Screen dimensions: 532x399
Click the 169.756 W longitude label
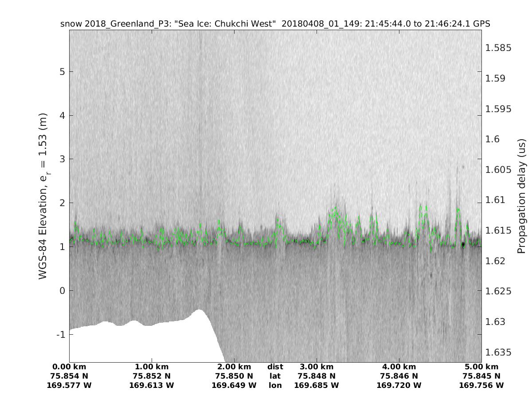pos(481,385)
